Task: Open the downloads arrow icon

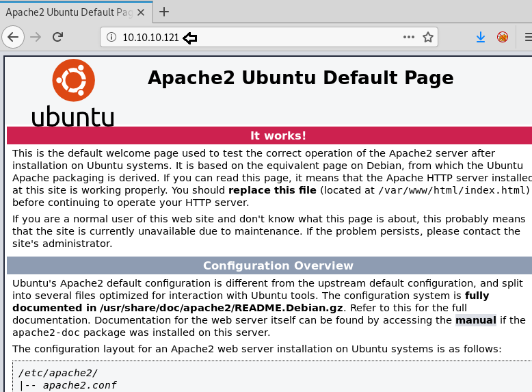Action: coord(481,37)
